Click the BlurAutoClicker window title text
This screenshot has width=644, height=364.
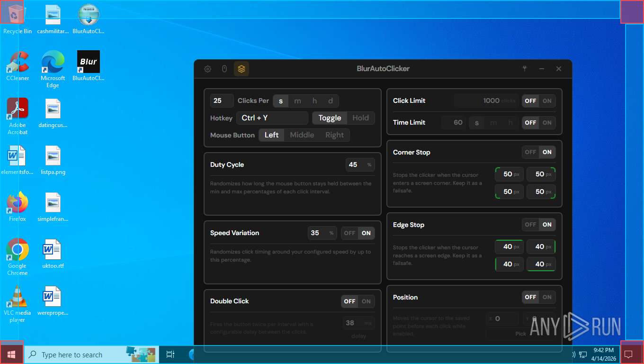coord(383,69)
